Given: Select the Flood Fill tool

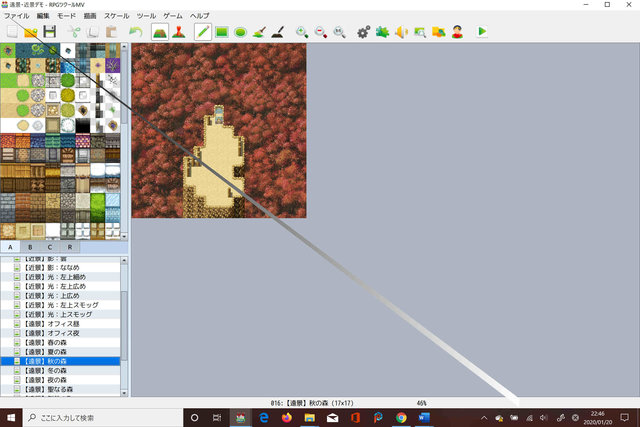Looking at the screenshot, I should click(259, 32).
